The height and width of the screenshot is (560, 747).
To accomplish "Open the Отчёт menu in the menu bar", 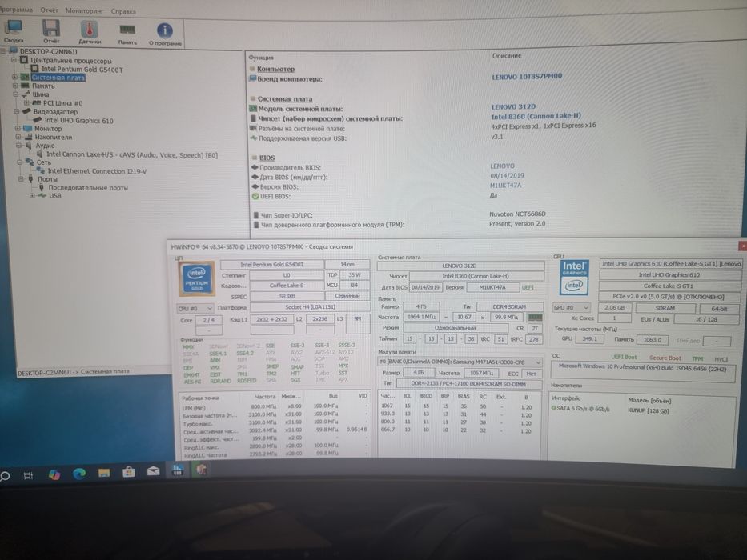I will [49, 10].
